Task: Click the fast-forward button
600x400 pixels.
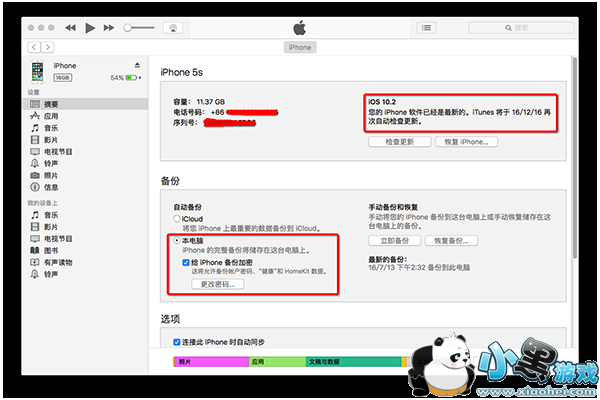Action: tap(109, 28)
